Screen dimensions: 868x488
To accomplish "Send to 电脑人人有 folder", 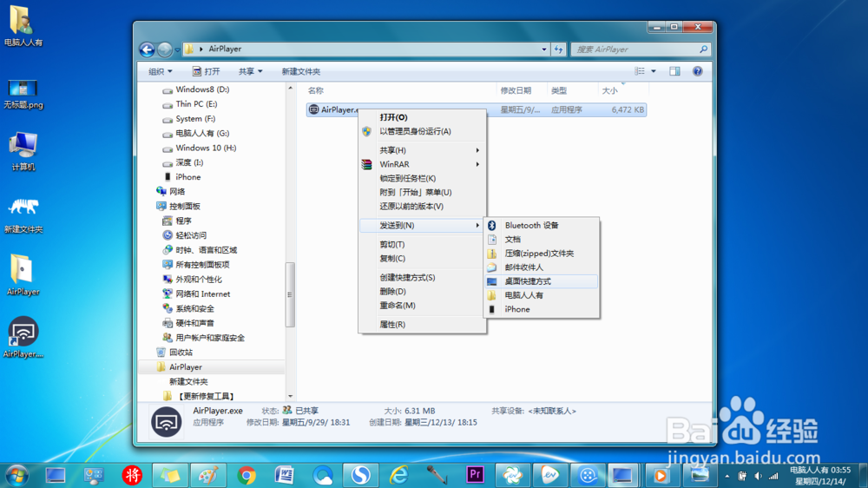I will (542, 295).
